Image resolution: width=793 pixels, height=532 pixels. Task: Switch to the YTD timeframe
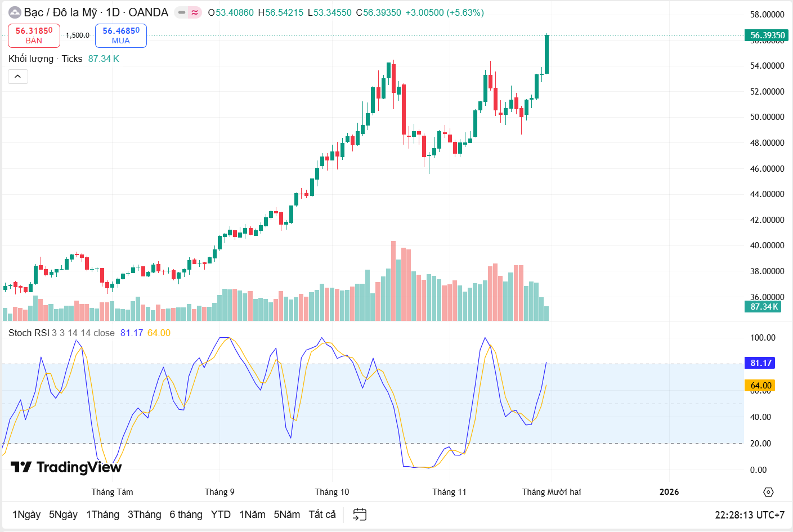(x=221, y=514)
